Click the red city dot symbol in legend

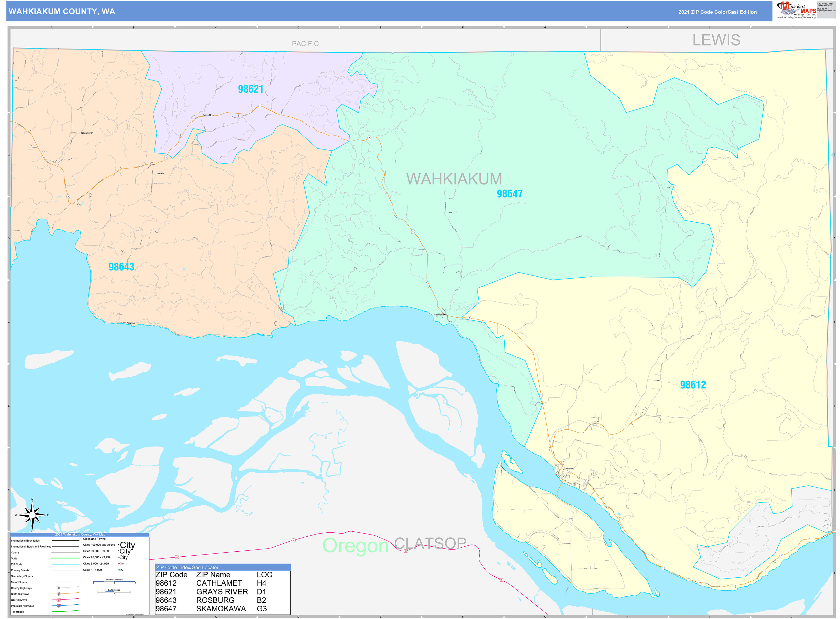click(x=119, y=564)
